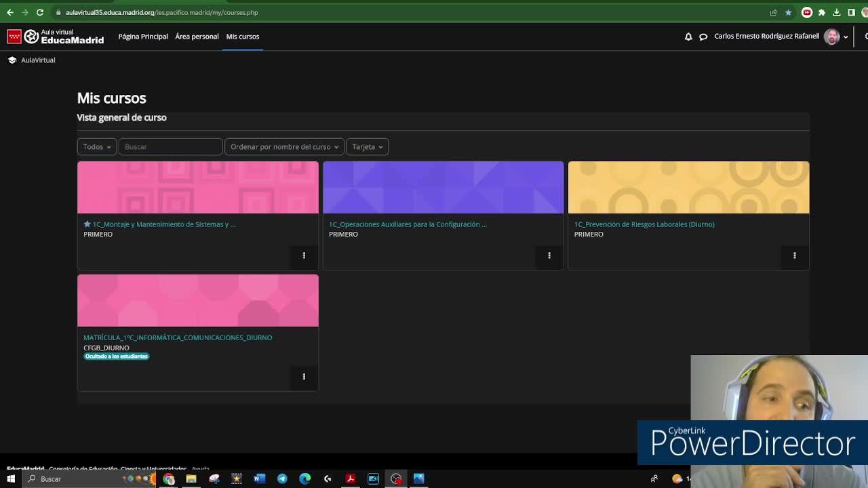Toggle the starred favorite on 1C_Montaje course

(87, 224)
